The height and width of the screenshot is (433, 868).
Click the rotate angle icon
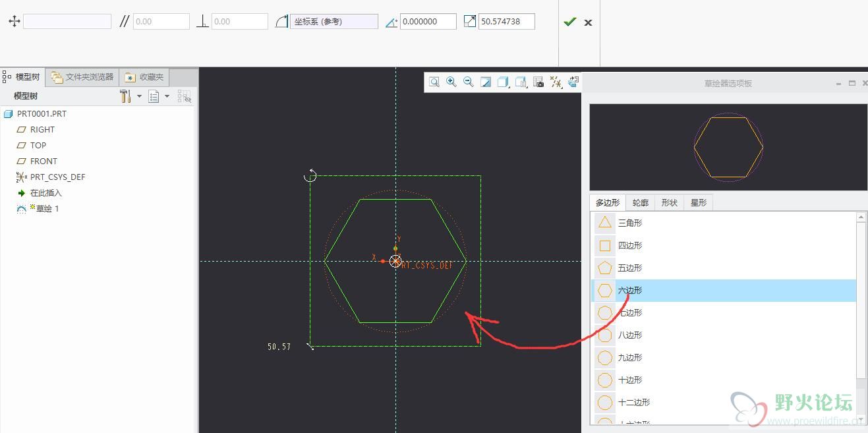pyautogui.click(x=391, y=22)
